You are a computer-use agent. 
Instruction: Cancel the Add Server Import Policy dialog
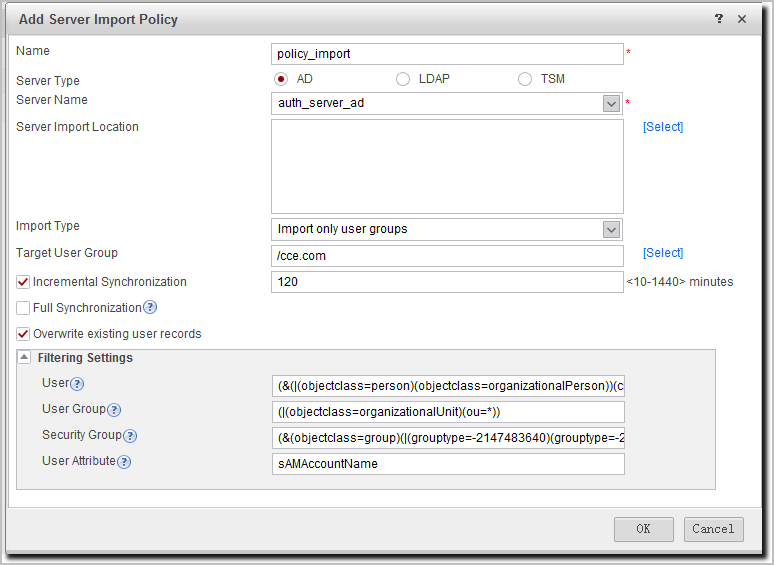click(x=713, y=529)
